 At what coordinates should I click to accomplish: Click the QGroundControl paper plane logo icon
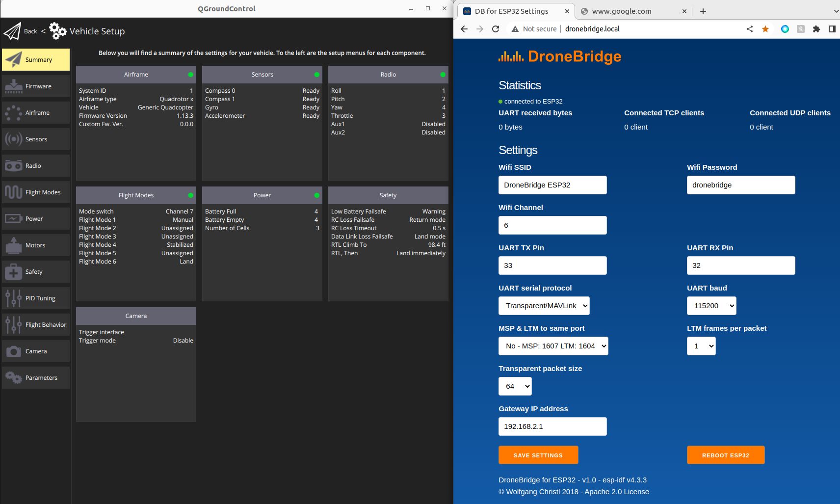(x=12, y=31)
